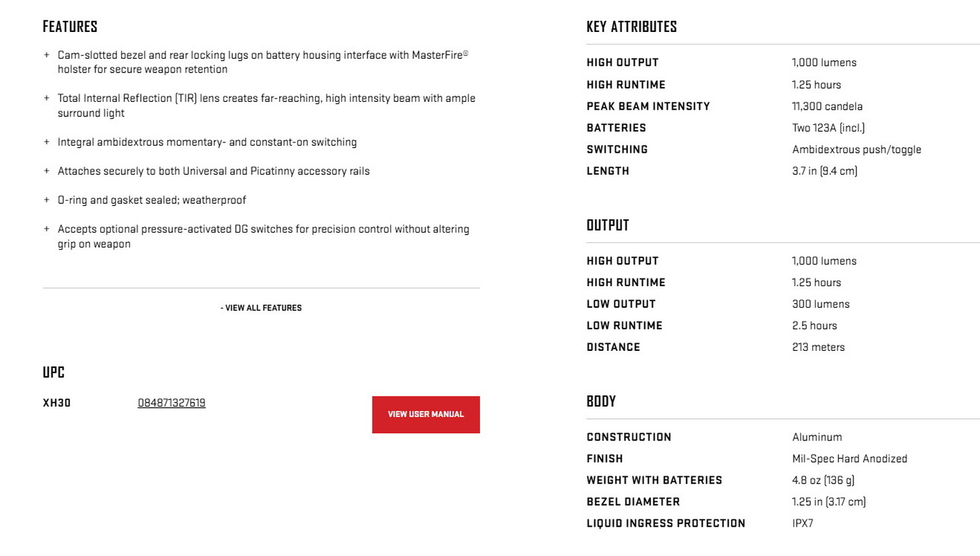Open the UPC 084871327619 link
This screenshot has height=556, width=980.
tap(171, 403)
